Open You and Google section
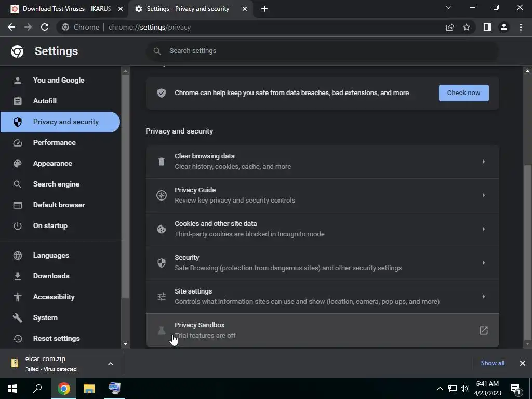 click(x=60, y=81)
